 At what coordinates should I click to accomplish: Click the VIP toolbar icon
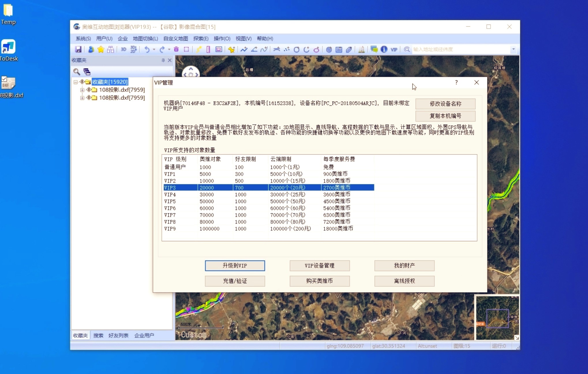[x=394, y=49]
